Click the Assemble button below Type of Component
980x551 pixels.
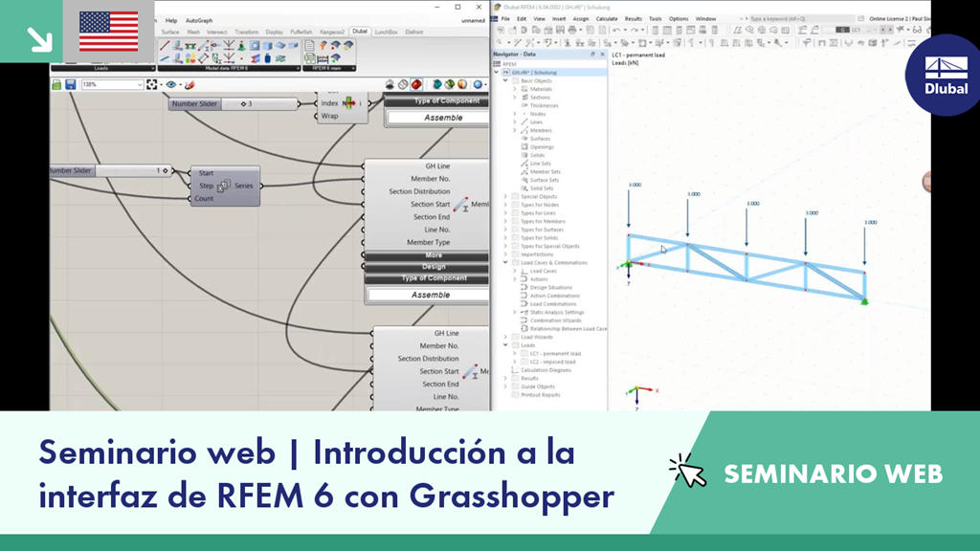point(429,295)
